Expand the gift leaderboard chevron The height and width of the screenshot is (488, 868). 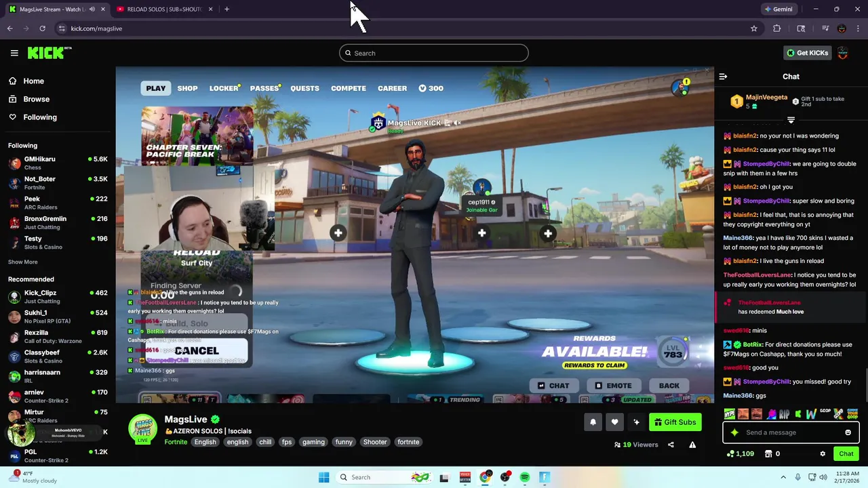(x=791, y=120)
